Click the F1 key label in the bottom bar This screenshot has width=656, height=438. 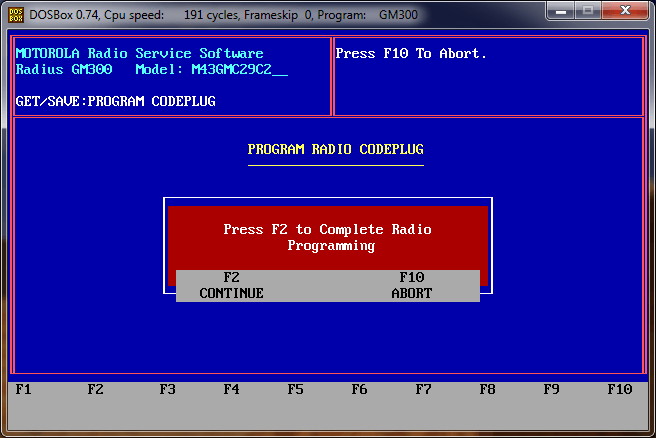coord(24,390)
